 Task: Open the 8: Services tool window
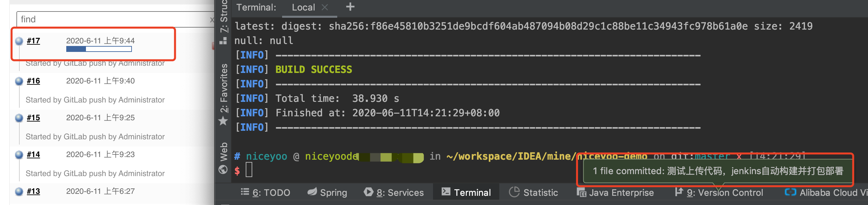point(394,193)
